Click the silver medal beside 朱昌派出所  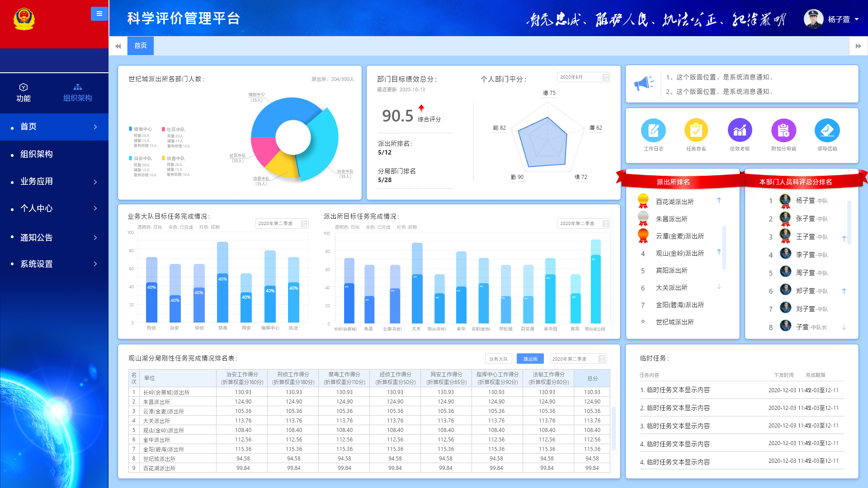[x=643, y=219]
